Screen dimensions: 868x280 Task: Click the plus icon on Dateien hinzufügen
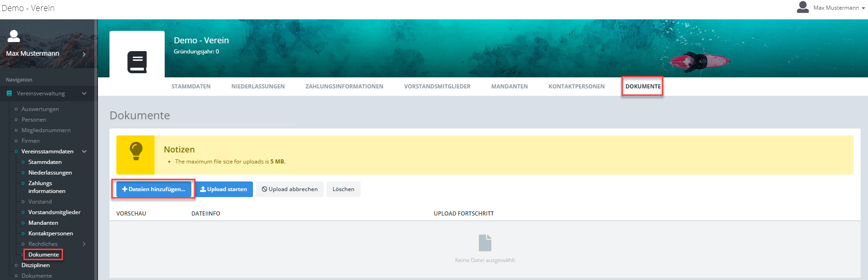click(125, 189)
